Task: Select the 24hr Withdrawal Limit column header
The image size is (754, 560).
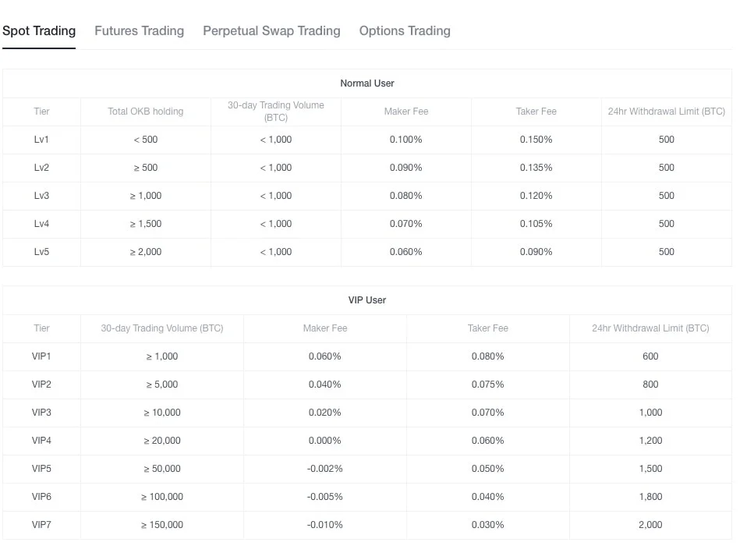Action: coord(666,112)
